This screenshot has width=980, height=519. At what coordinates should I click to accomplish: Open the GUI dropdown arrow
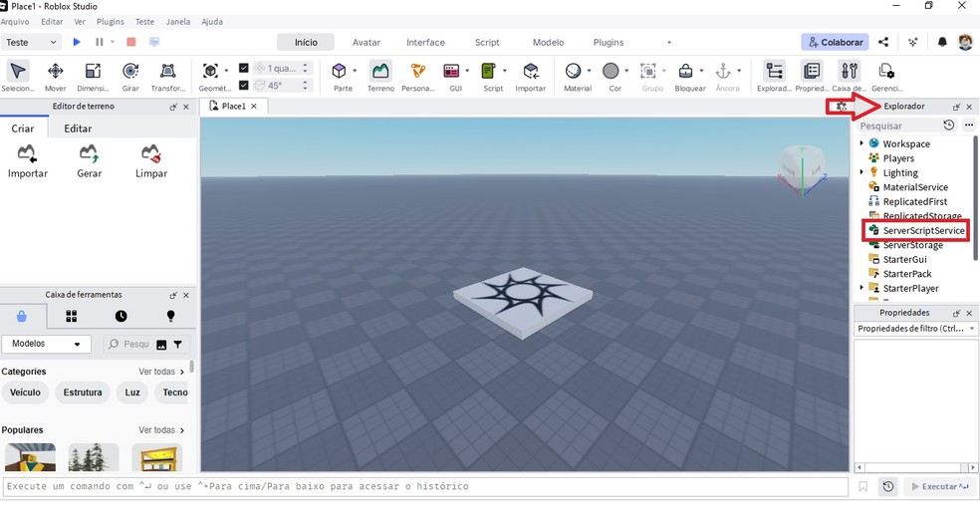[x=467, y=71]
